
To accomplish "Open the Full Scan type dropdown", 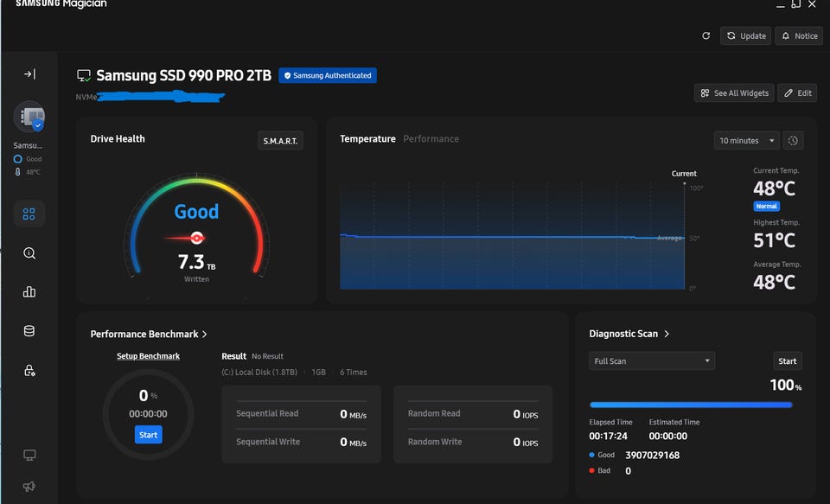I will [x=652, y=361].
